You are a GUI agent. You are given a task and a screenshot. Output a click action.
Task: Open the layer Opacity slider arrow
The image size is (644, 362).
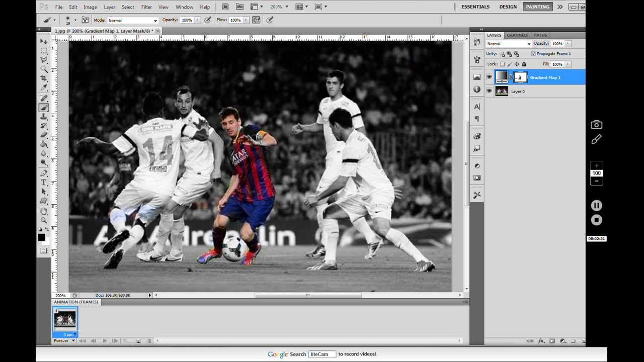568,44
